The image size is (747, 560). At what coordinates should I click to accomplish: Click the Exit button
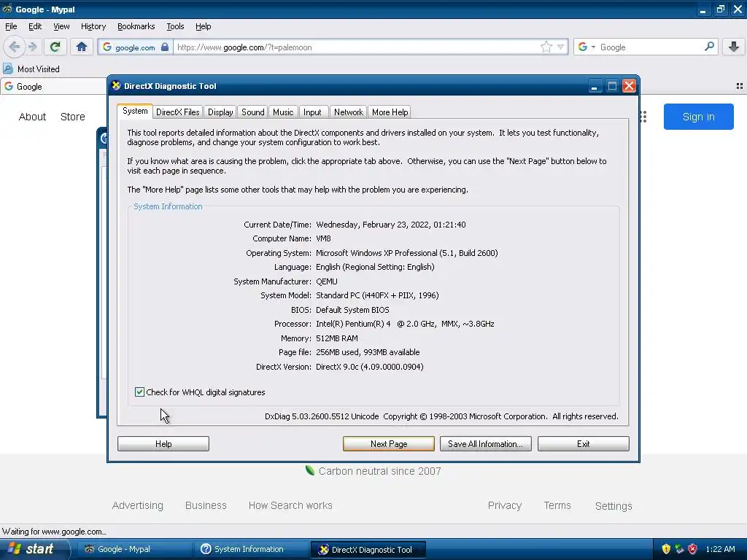coord(583,444)
